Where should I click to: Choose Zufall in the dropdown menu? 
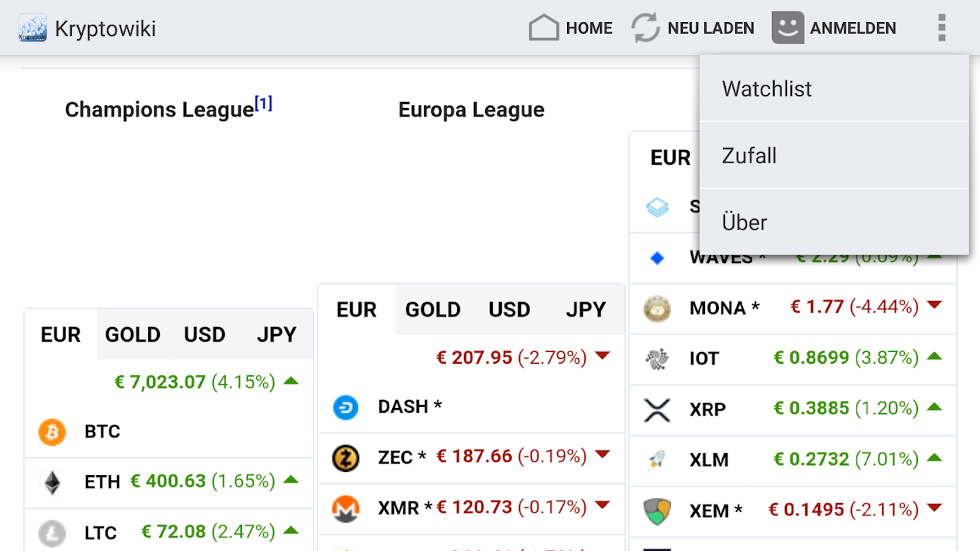coord(749,156)
